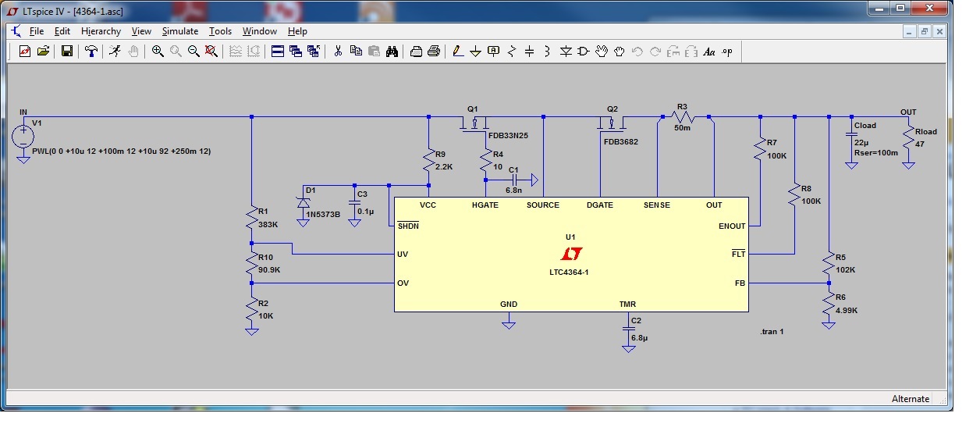
Task: Click the LTC4364-1 chip label
Action: 570,272
